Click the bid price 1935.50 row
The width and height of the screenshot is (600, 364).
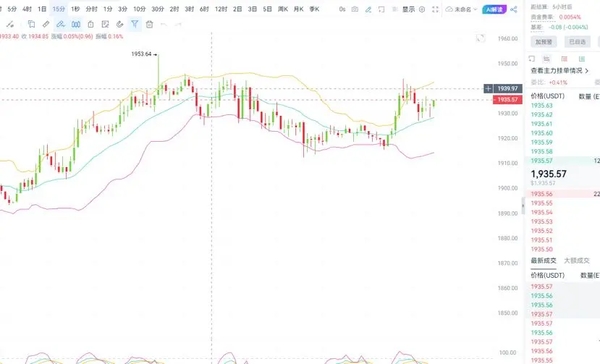pyautogui.click(x=564, y=249)
